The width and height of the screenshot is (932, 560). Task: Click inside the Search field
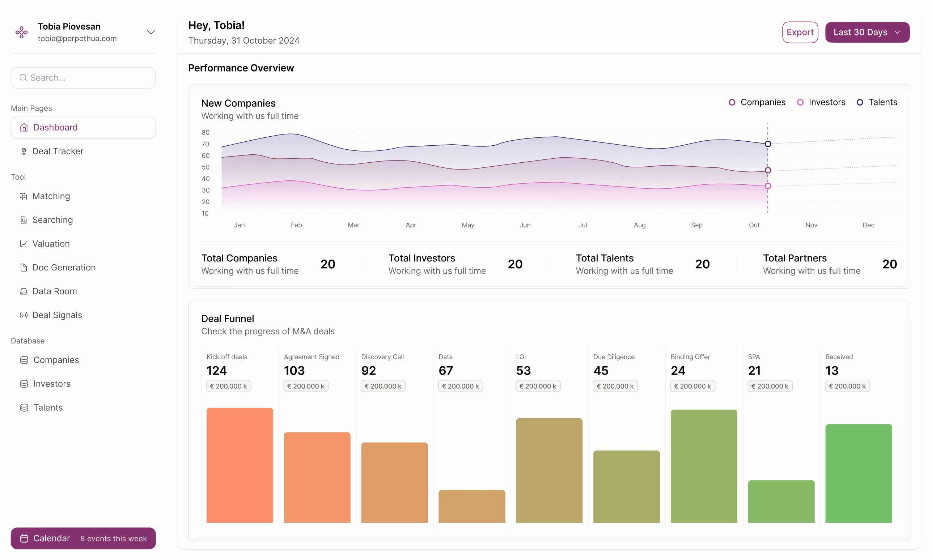coord(83,77)
